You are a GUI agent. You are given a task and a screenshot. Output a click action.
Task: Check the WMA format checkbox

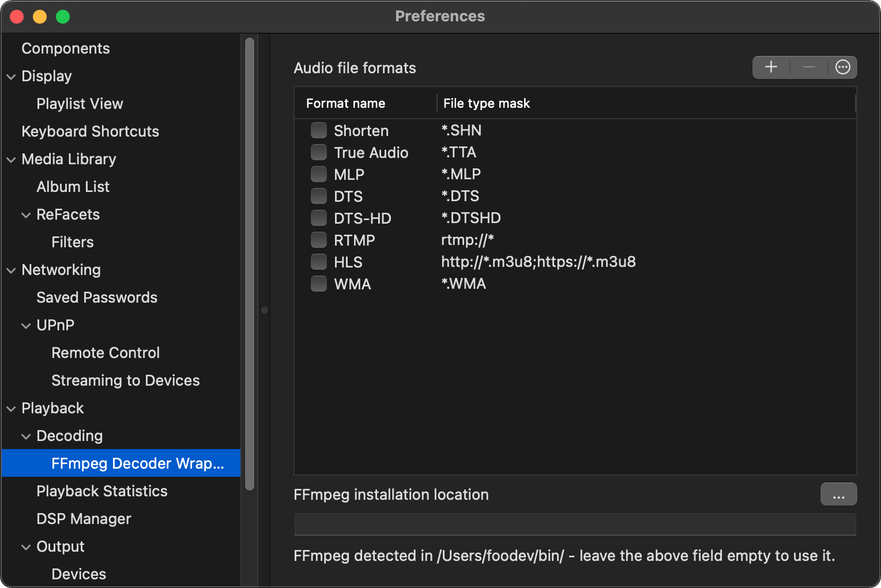coord(319,284)
